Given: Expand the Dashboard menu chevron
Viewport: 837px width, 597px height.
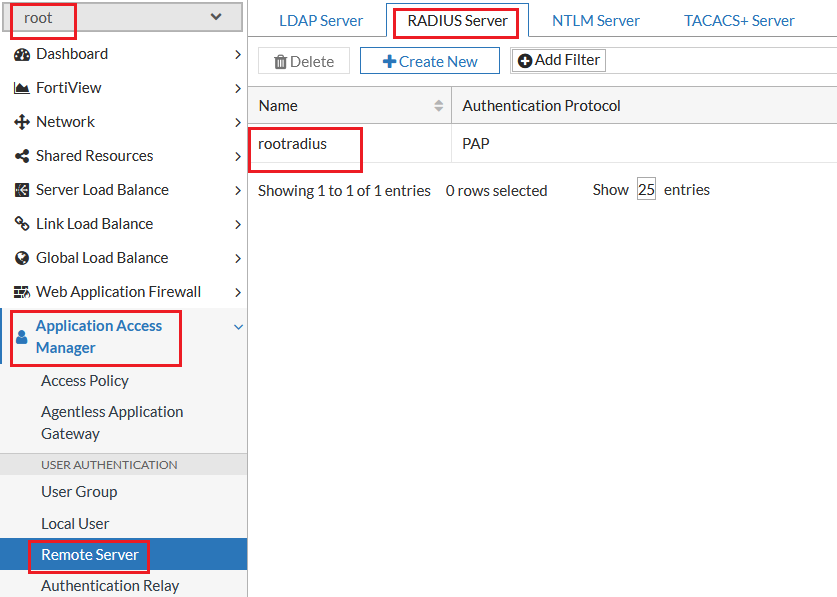Looking at the screenshot, I should (238, 54).
